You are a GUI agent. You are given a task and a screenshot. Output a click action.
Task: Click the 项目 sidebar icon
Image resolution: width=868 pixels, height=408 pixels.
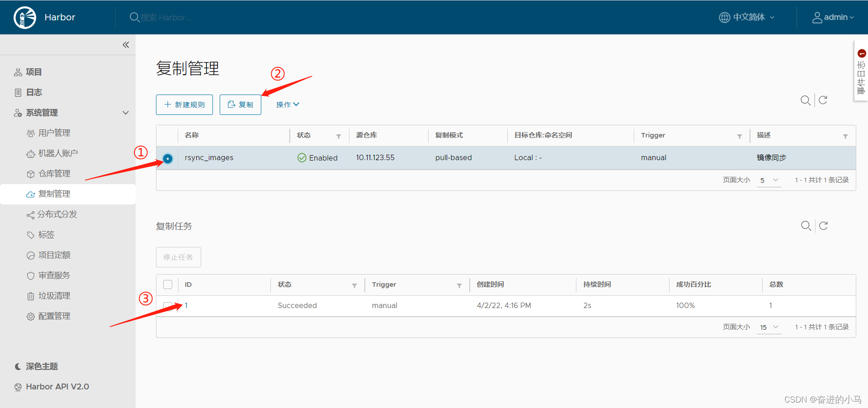click(x=18, y=72)
